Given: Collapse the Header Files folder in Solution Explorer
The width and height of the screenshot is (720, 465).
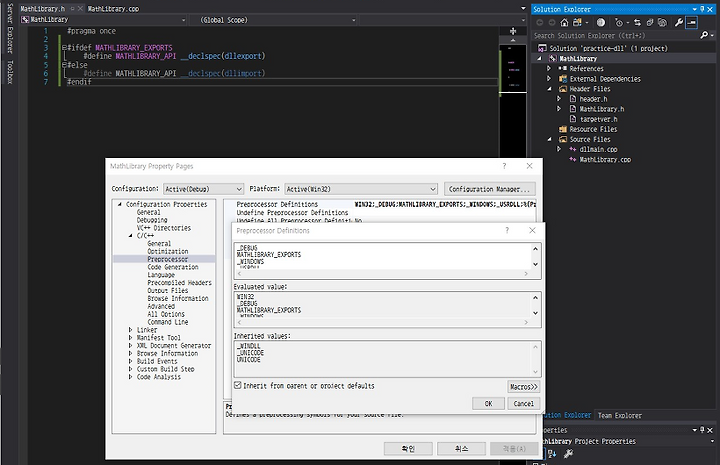Looking at the screenshot, I should (549, 89).
